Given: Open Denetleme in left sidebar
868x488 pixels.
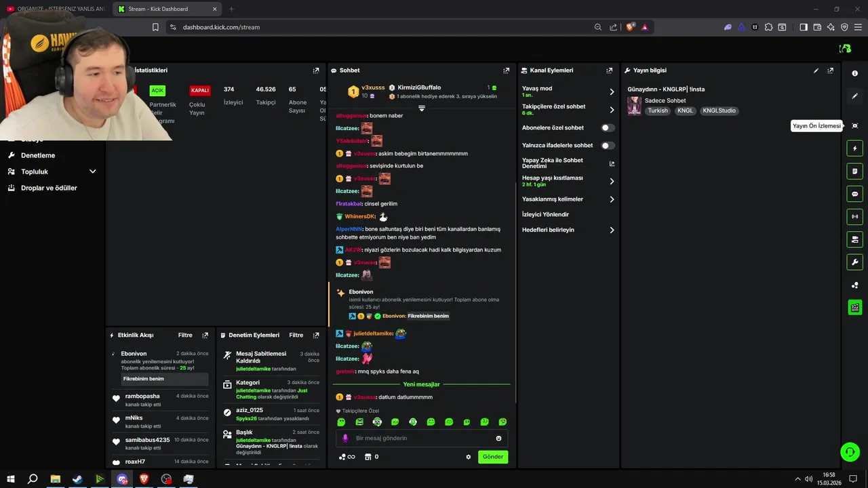Looking at the screenshot, I should pos(38,155).
